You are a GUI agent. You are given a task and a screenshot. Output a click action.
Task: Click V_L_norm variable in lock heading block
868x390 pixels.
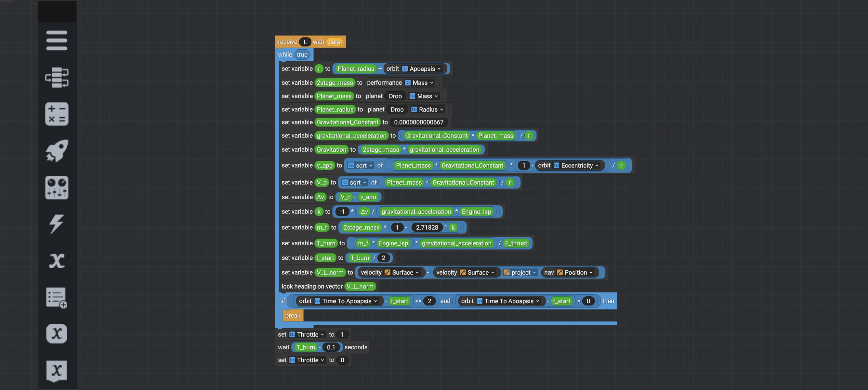[x=360, y=287]
